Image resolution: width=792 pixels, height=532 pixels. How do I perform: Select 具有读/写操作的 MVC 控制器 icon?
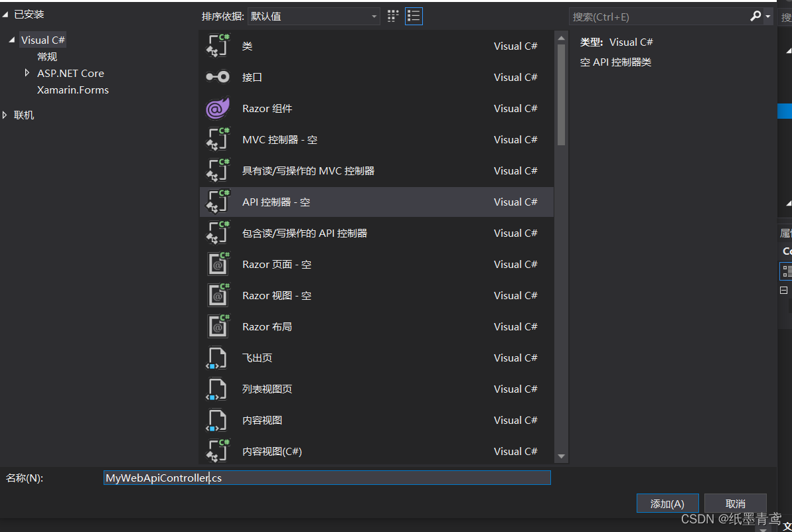click(x=218, y=170)
